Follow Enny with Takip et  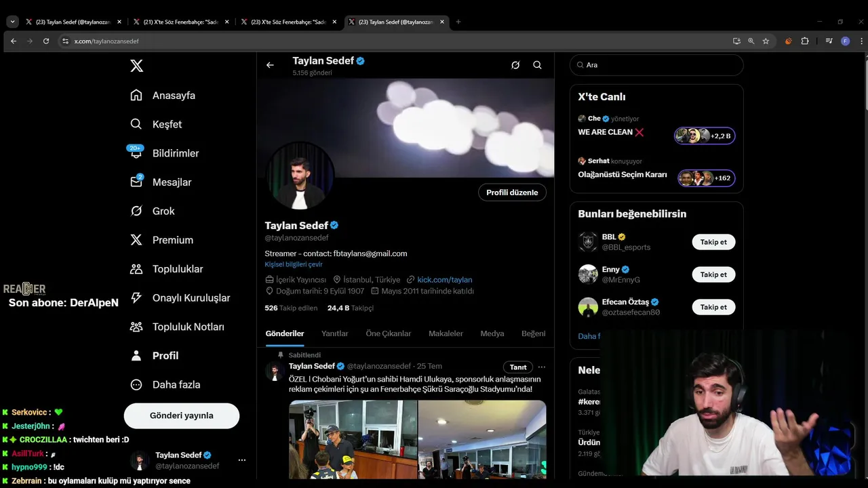pos(713,274)
